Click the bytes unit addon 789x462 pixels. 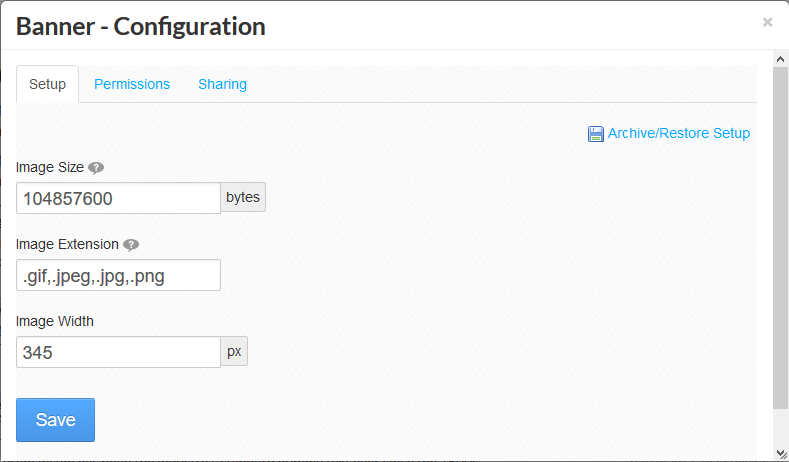[243, 198]
